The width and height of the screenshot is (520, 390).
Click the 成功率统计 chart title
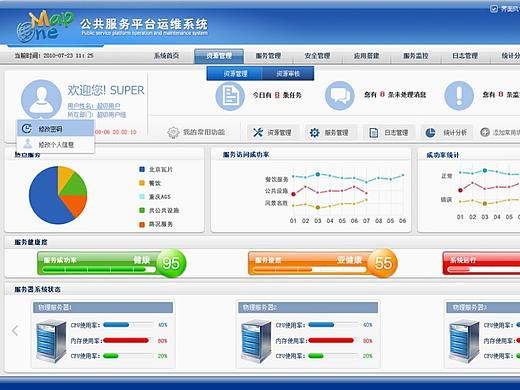443,155
